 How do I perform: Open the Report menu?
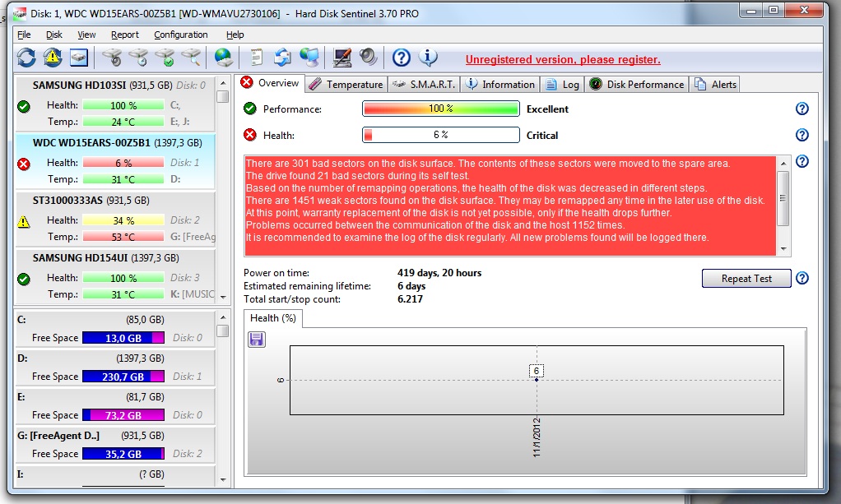[x=124, y=35]
